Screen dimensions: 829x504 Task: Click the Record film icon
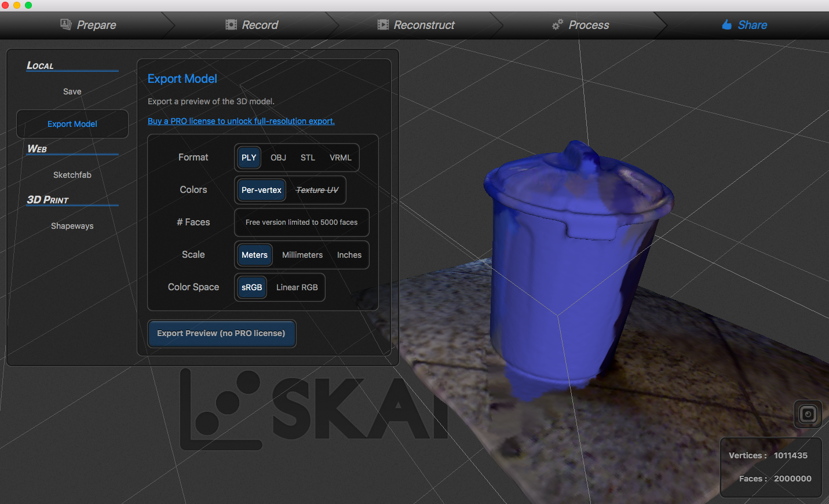231,24
